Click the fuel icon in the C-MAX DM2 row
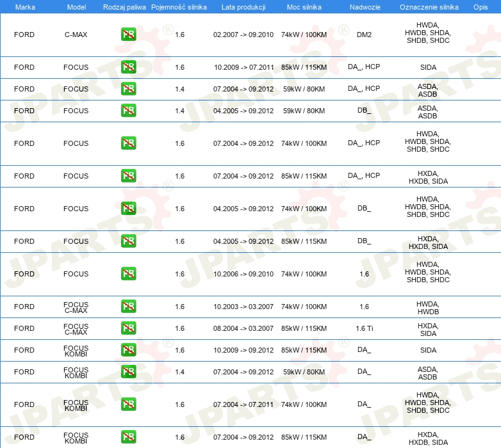This screenshot has height=448, width=501. click(128, 35)
